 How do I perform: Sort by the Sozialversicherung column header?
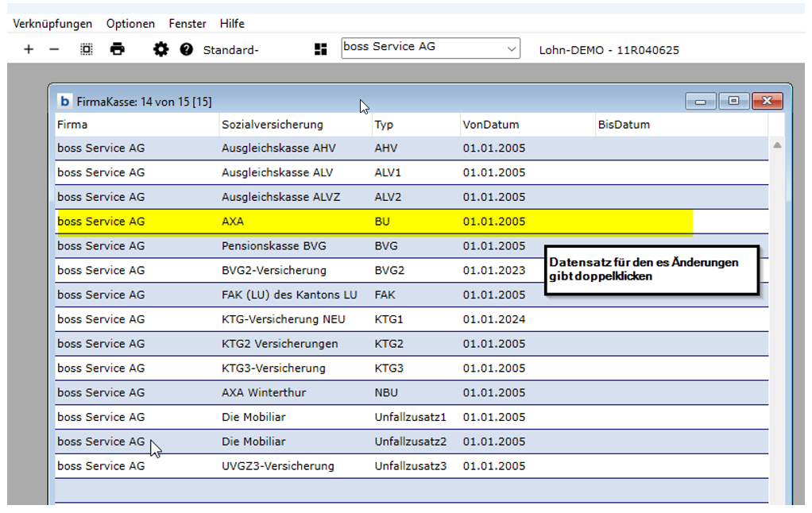(273, 125)
